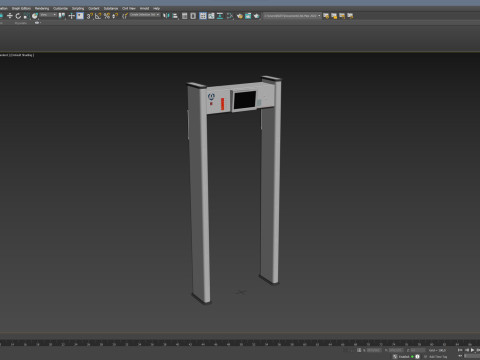Select the Scale tool
Viewport: 480px width, 360px height.
pos(26,16)
